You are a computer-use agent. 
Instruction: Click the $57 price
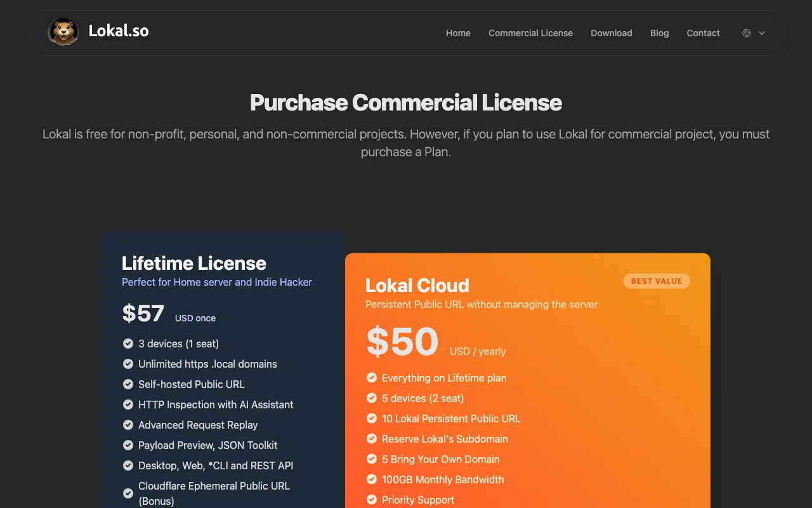(143, 313)
